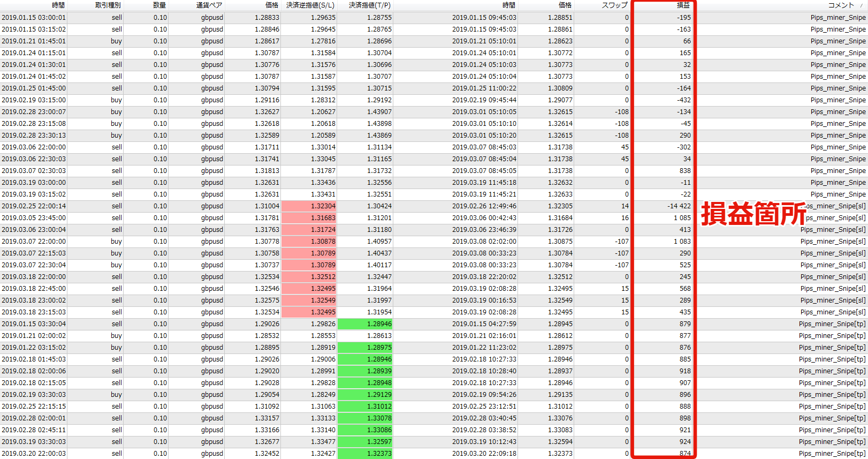Select the -432 profit cell
The height and width of the screenshot is (459, 868).
tap(683, 100)
